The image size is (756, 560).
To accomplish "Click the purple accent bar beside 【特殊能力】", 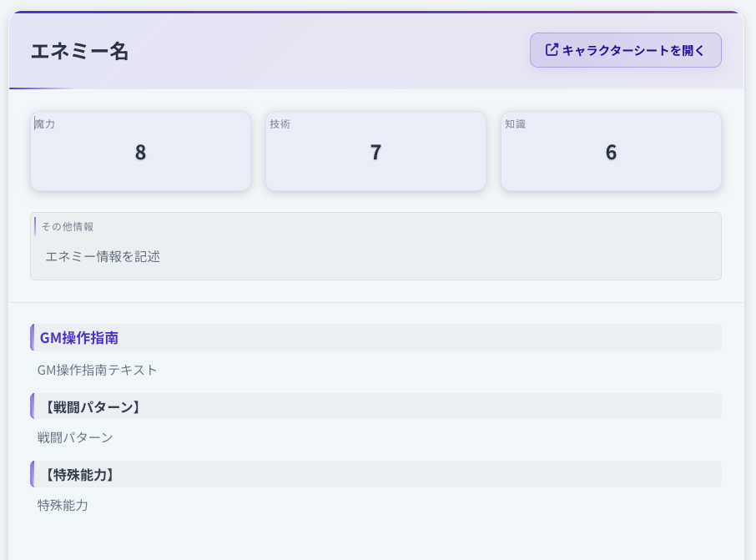I will [32, 474].
